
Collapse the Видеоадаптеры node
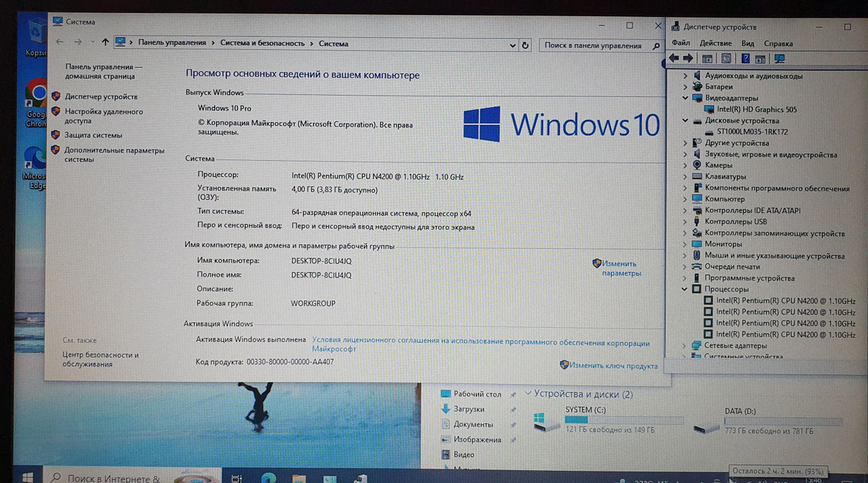tap(686, 98)
